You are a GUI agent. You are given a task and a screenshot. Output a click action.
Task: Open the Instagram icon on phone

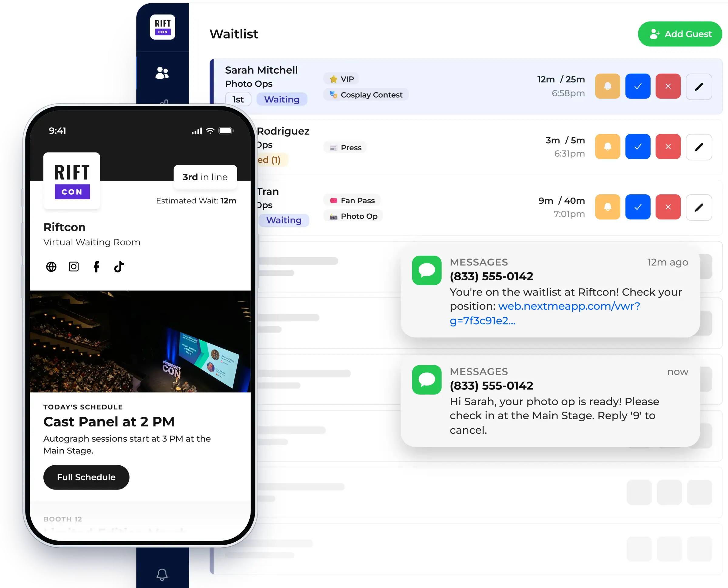(x=73, y=266)
